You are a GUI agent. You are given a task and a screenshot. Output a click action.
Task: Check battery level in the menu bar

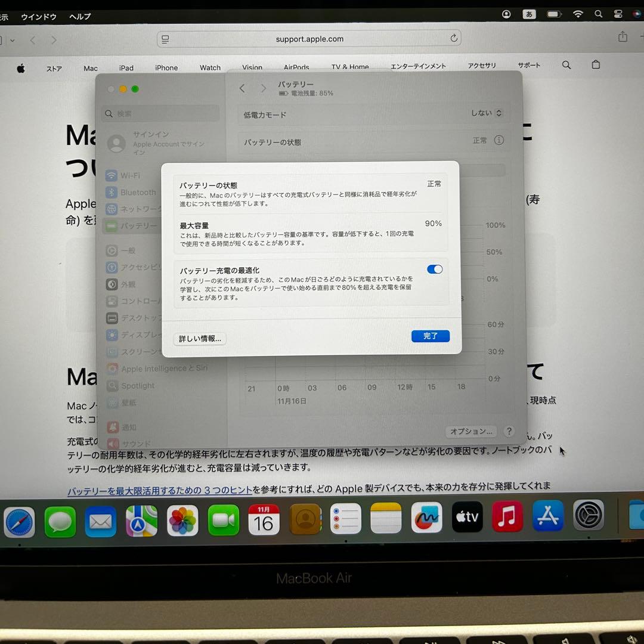click(553, 14)
